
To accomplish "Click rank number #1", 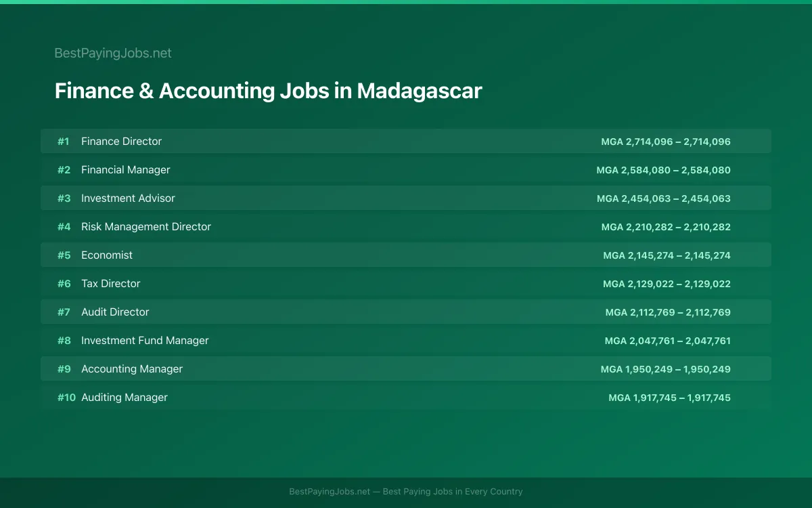I will [x=63, y=142].
